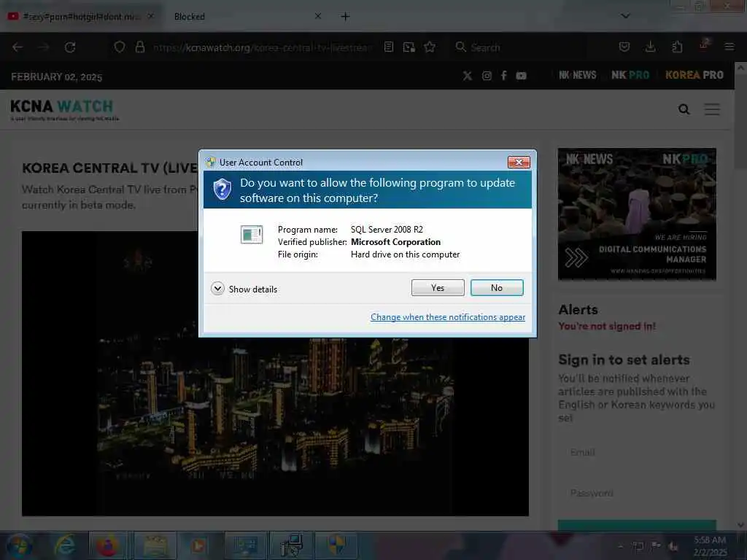Bookmark this page with star icon
747x560 pixels.
tap(430, 47)
